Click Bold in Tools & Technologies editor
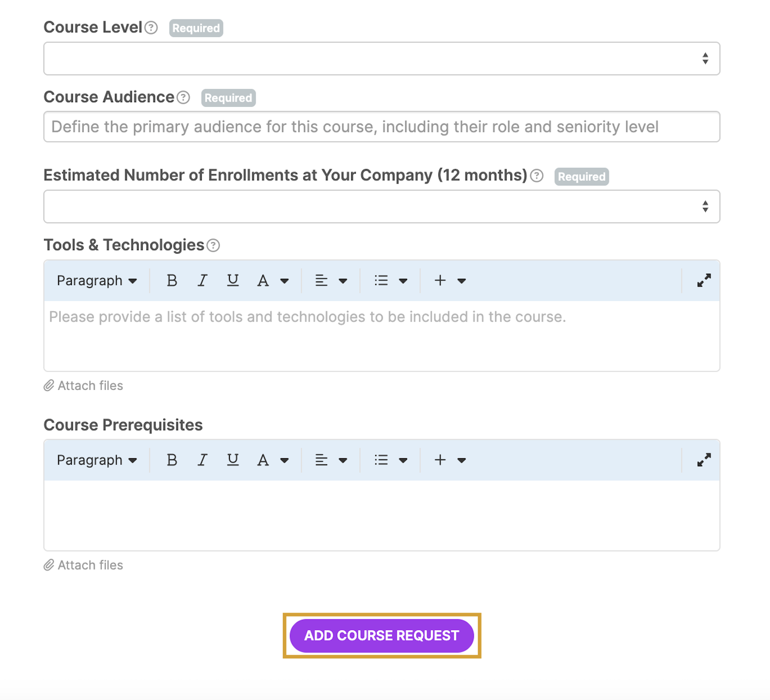This screenshot has width=770, height=700. click(x=172, y=280)
